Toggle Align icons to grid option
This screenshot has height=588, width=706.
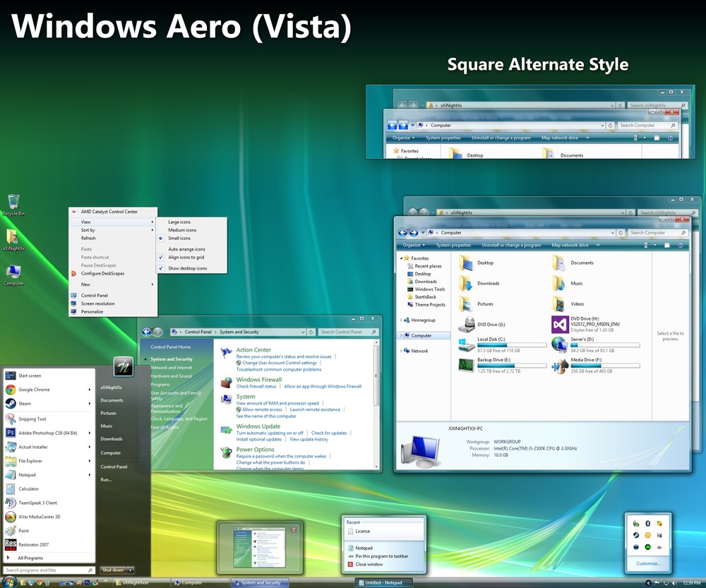tap(192, 257)
